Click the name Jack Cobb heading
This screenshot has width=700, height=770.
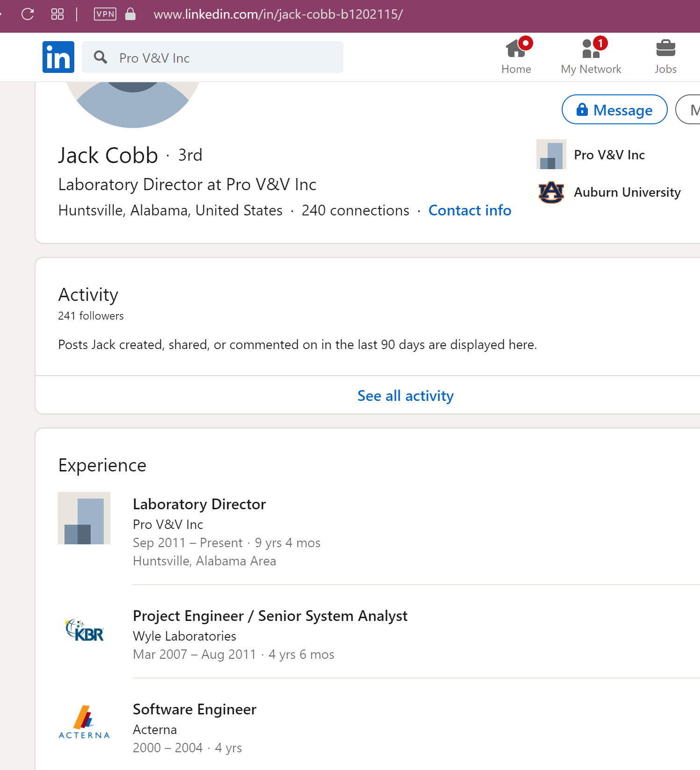click(108, 155)
